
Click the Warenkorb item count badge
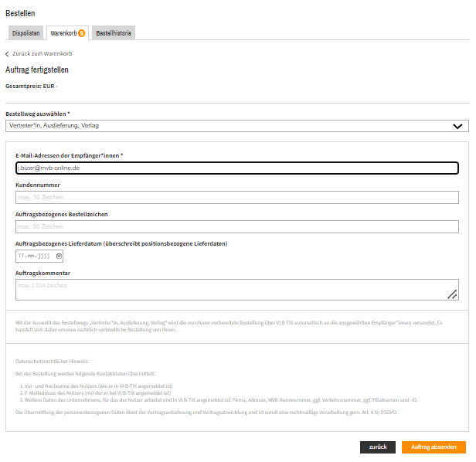pos(81,33)
